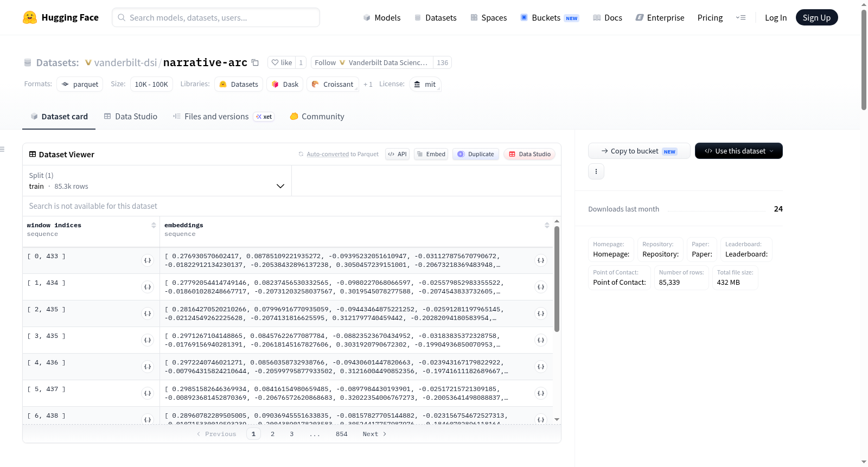Viewport: 868px width, 467px height.
Task: Click the mit license tag
Action: (425, 84)
